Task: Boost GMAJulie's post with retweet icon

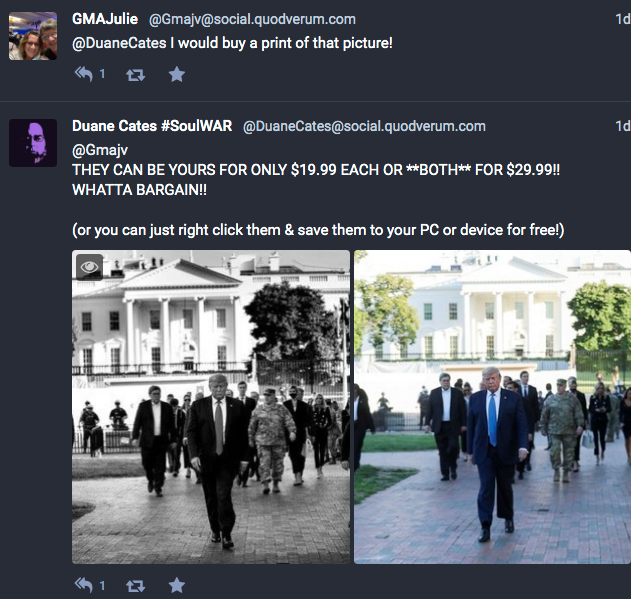Action: tap(135, 75)
